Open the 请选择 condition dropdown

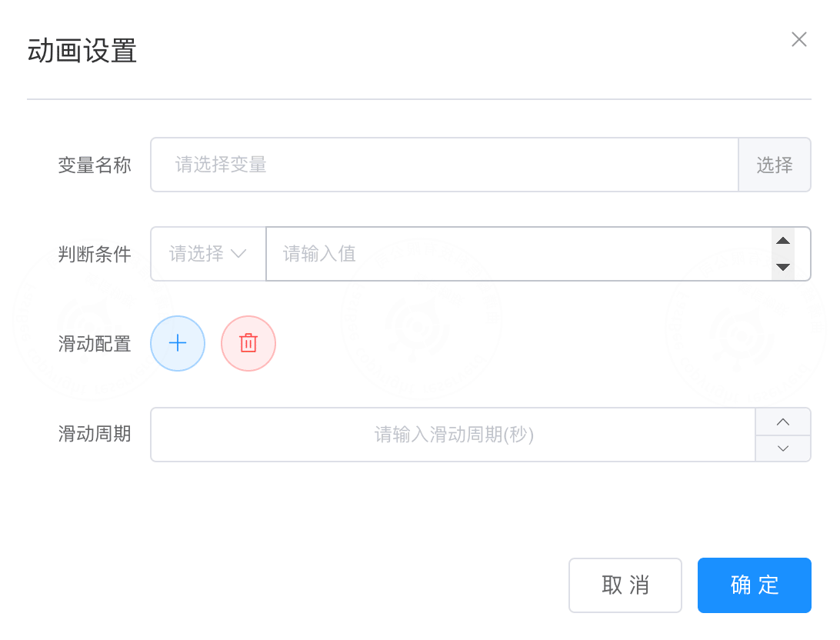[x=208, y=254]
